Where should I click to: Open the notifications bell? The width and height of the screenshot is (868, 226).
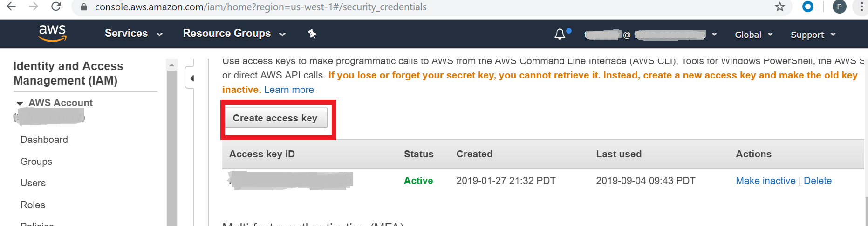coord(560,34)
